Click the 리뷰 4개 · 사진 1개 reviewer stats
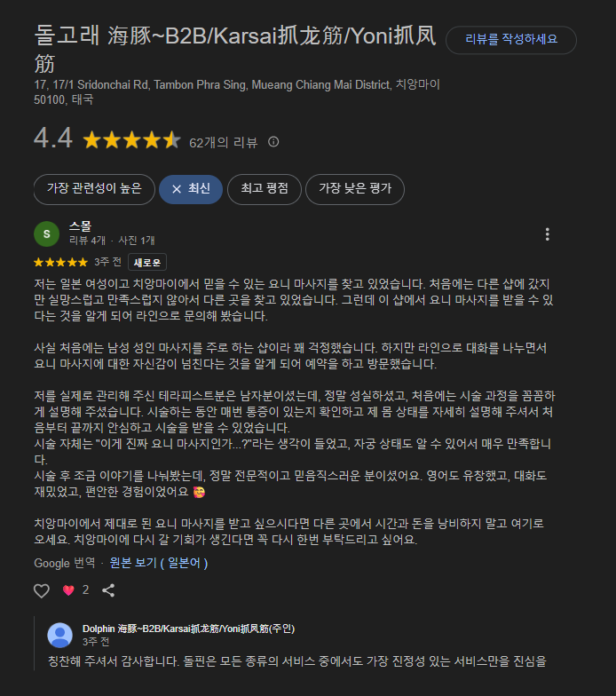This screenshot has height=696, width=616. click(112, 240)
